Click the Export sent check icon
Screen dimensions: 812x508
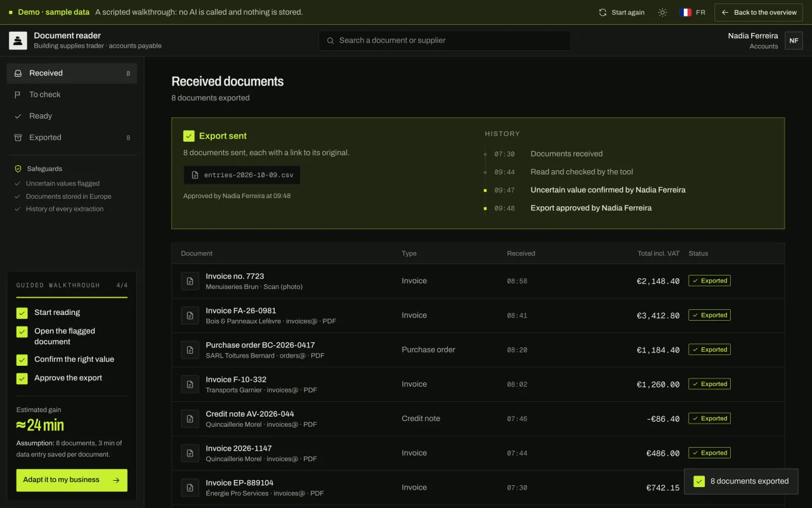[x=188, y=136]
